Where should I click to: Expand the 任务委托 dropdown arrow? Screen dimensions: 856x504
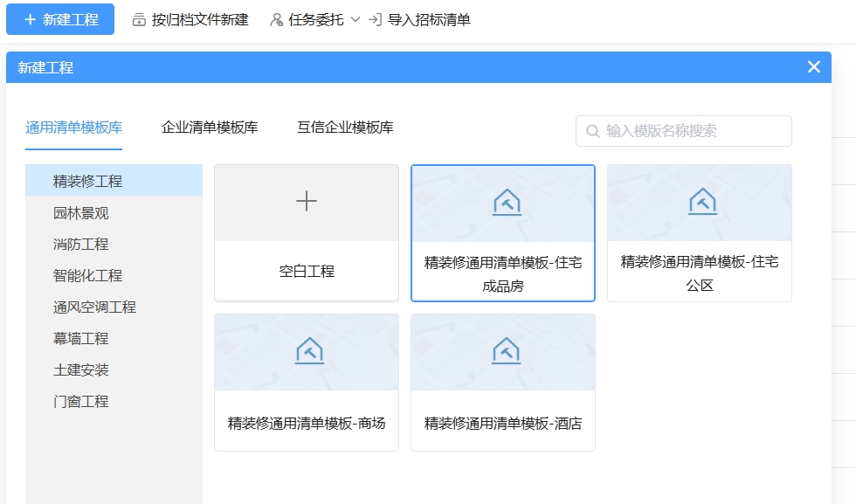pyautogui.click(x=355, y=19)
